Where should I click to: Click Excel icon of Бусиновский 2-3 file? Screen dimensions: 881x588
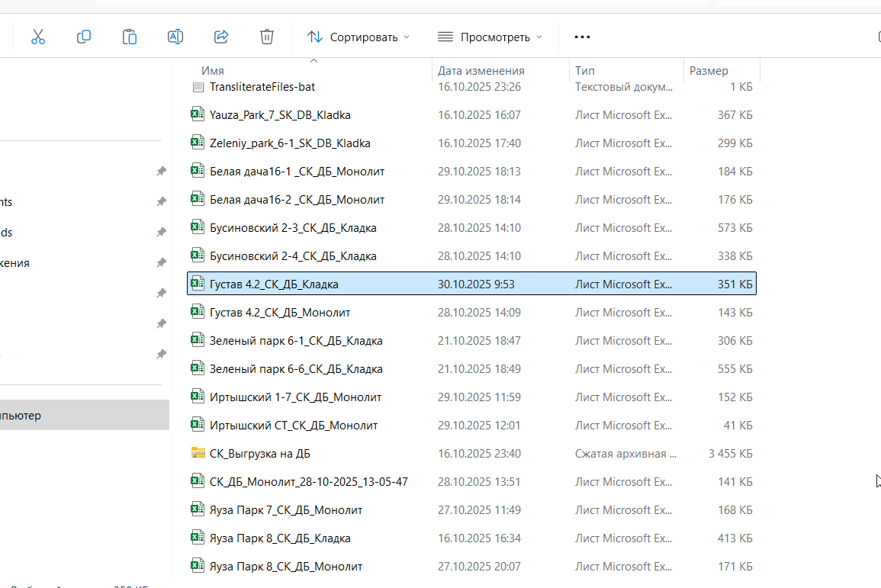coord(198,227)
